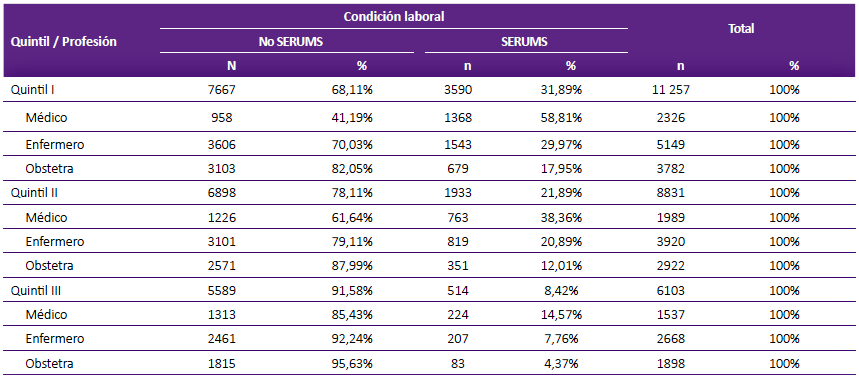Click the 'Quintil II' row label
Viewport: 859px width, 376px height.
tap(34, 193)
